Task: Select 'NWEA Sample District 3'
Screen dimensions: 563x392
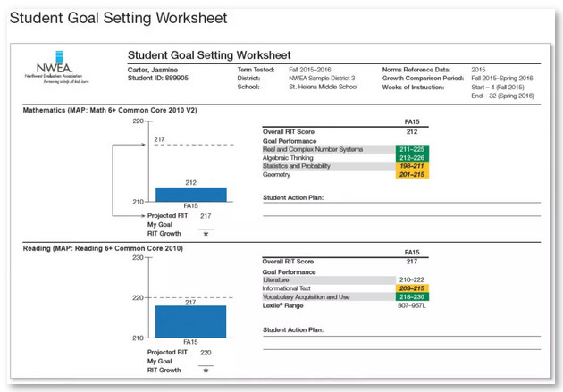Action: (322, 78)
